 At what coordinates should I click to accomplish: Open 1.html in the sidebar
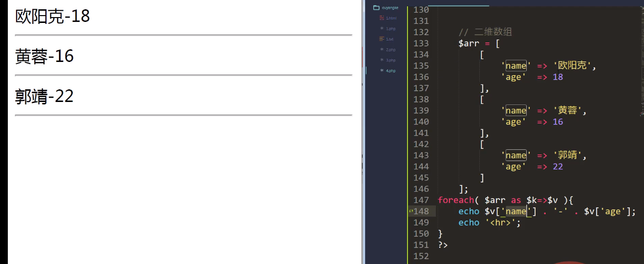391,18
